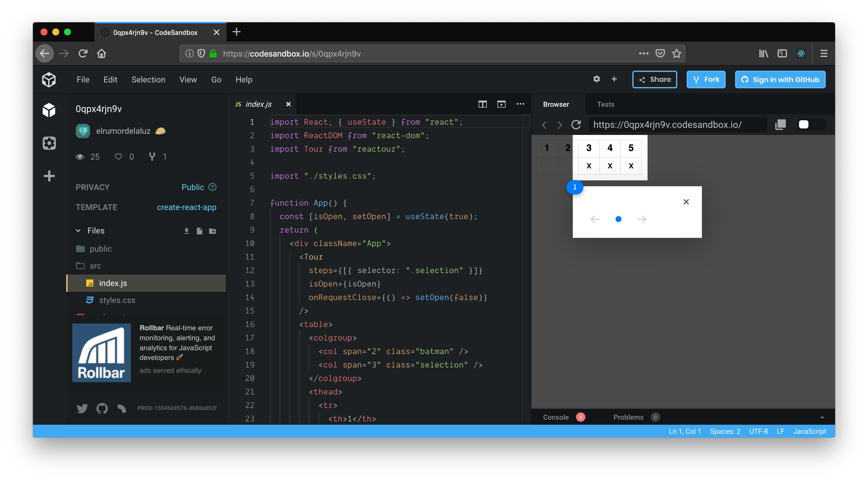Image resolution: width=868 pixels, height=481 pixels.
Task: Open the editor tab options ellipsis menu
Action: 520,104
